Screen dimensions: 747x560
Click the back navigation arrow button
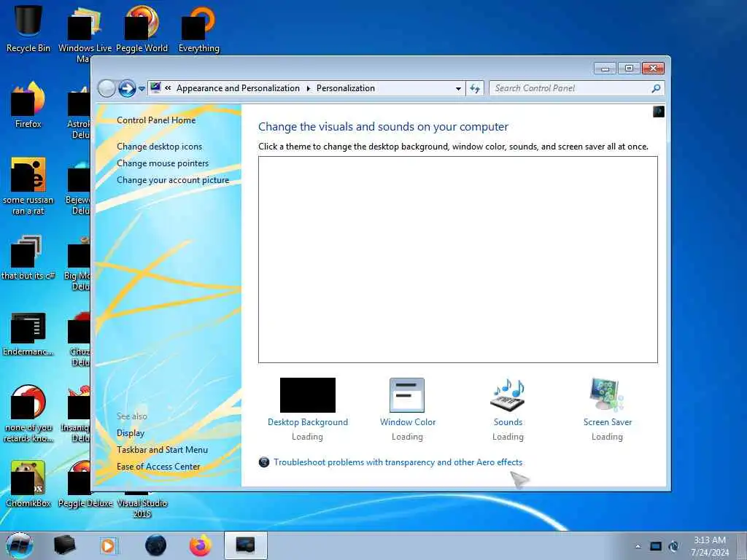[x=107, y=88]
